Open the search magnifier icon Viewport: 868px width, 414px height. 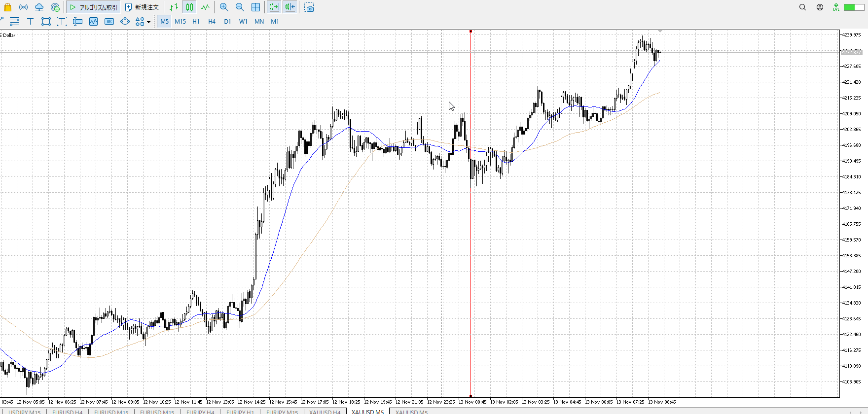tap(802, 7)
